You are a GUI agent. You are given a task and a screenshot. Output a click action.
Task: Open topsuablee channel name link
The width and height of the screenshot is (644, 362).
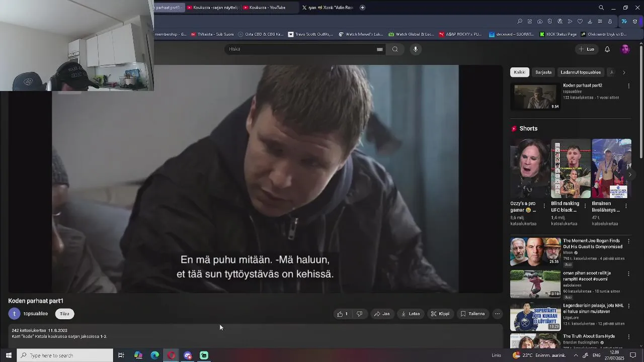36,314
